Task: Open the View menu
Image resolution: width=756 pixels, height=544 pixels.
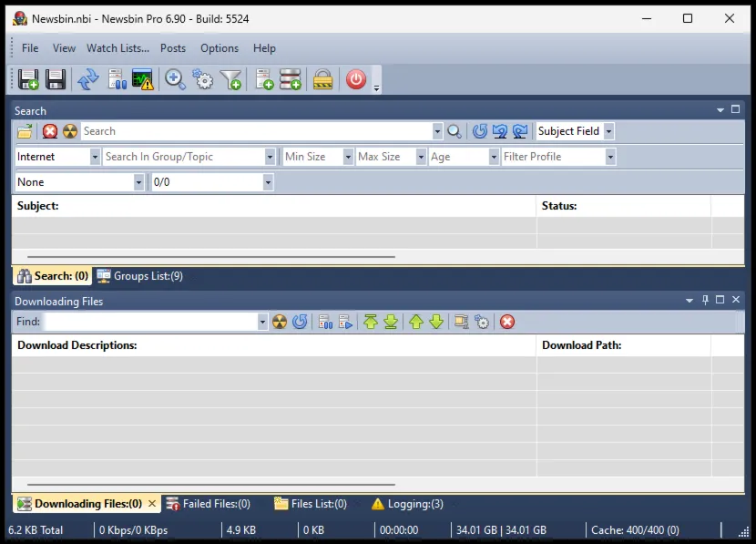Action: 64,48
